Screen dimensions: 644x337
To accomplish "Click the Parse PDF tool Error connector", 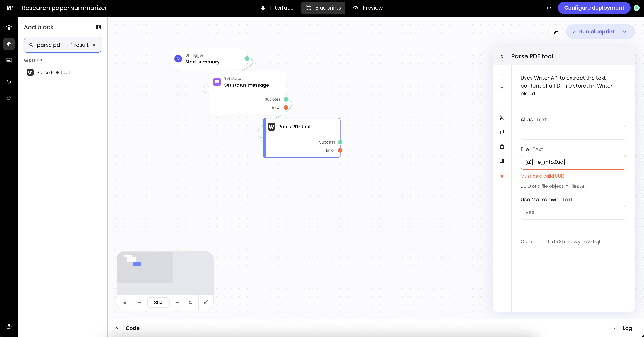I will [340, 150].
